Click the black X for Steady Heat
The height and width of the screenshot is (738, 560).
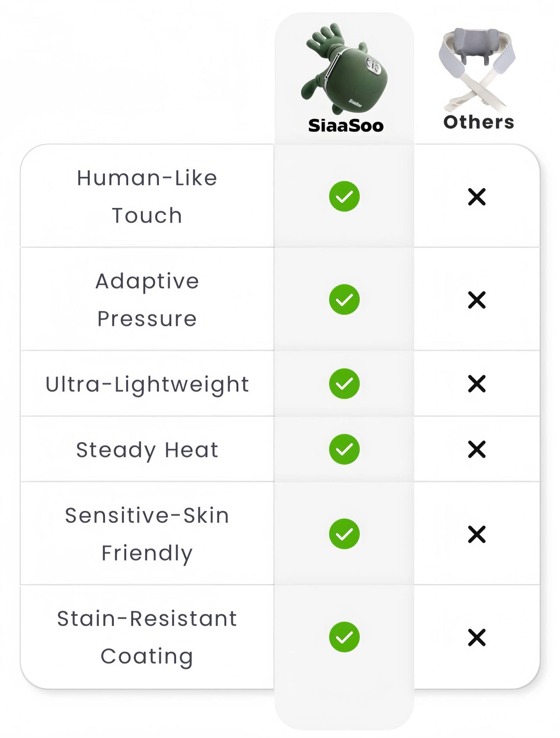point(477,449)
